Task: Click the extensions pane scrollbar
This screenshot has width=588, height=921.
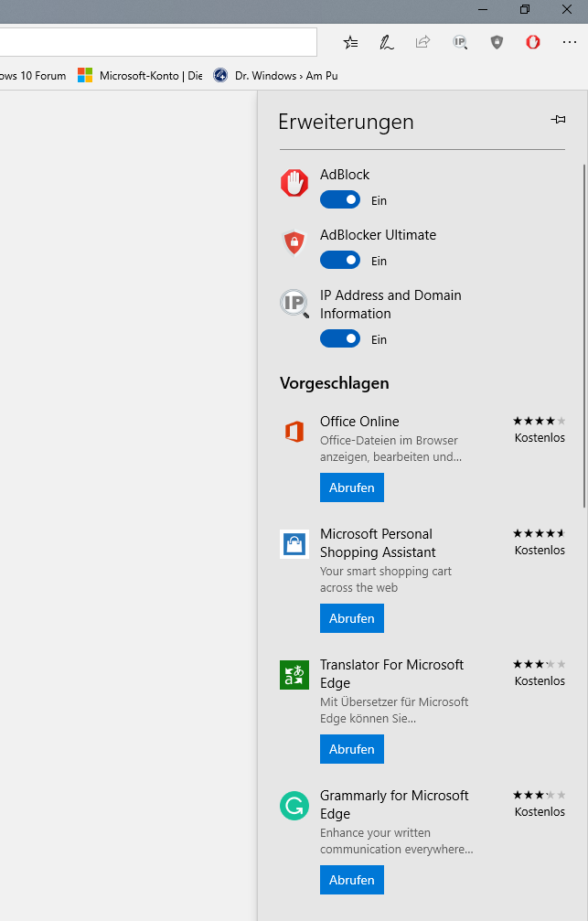Action: (x=584, y=335)
